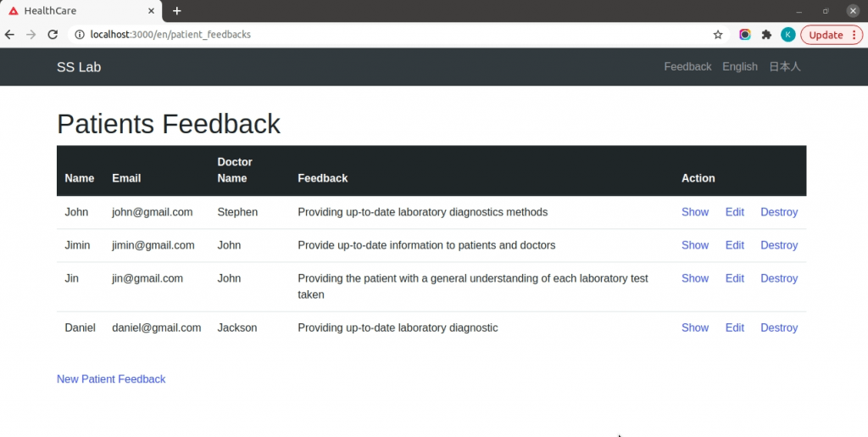The image size is (868, 437).
Task: Click the Update button in Chrome
Action: [832, 35]
